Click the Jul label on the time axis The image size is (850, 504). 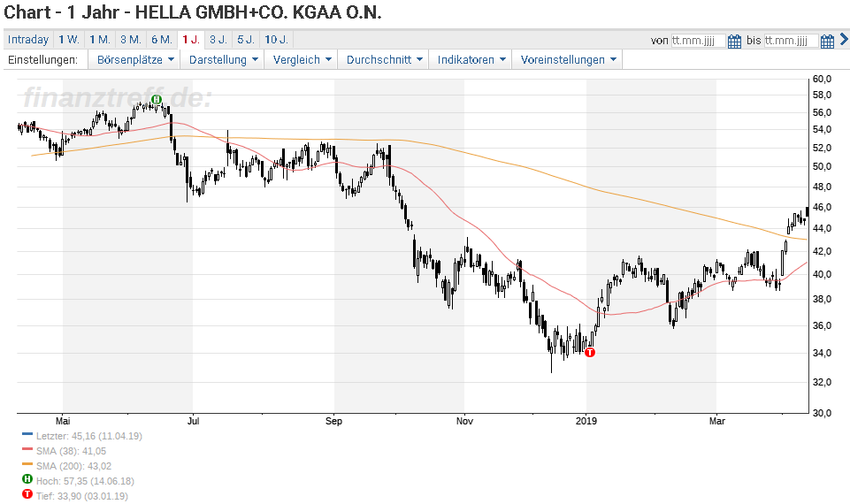coord(193,421)
